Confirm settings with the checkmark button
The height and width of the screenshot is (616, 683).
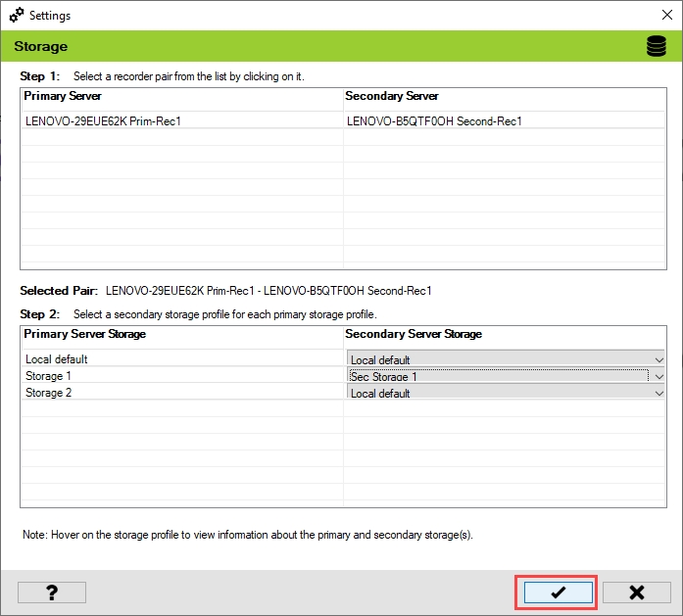click(x=558, y=592)
